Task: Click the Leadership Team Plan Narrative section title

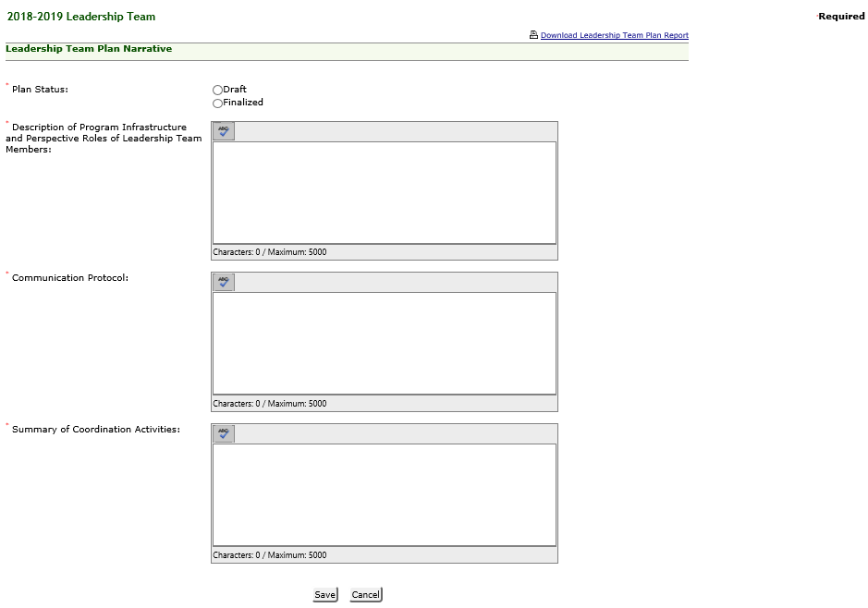Action: coord(89,49)
